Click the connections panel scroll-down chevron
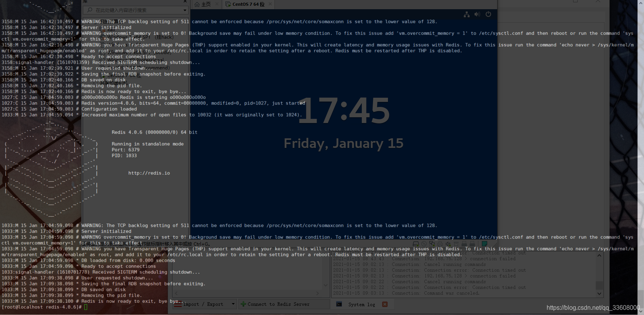644x315 pixels. (325, 285)
